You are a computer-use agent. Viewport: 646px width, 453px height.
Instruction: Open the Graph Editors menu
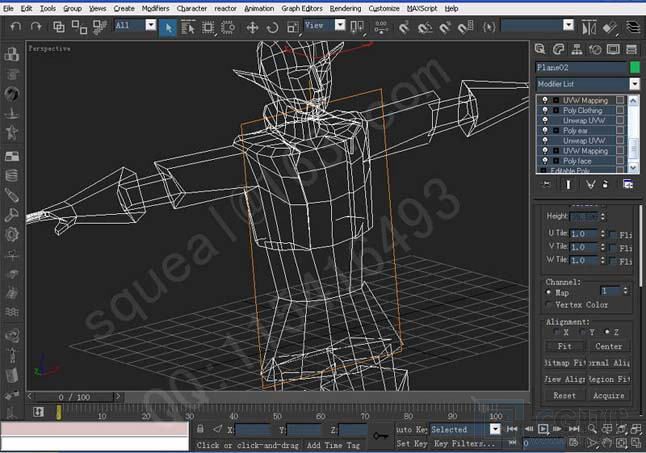(x=302, y=8)
